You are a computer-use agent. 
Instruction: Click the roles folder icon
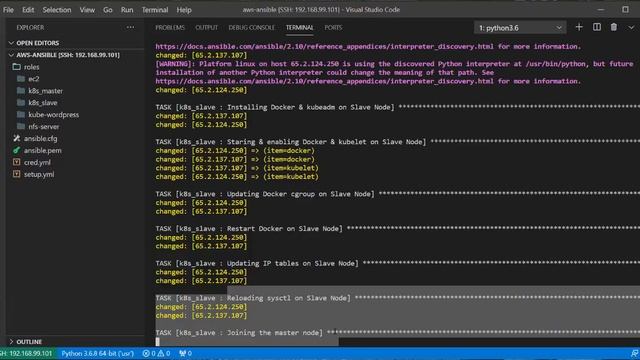click(16, 67)
